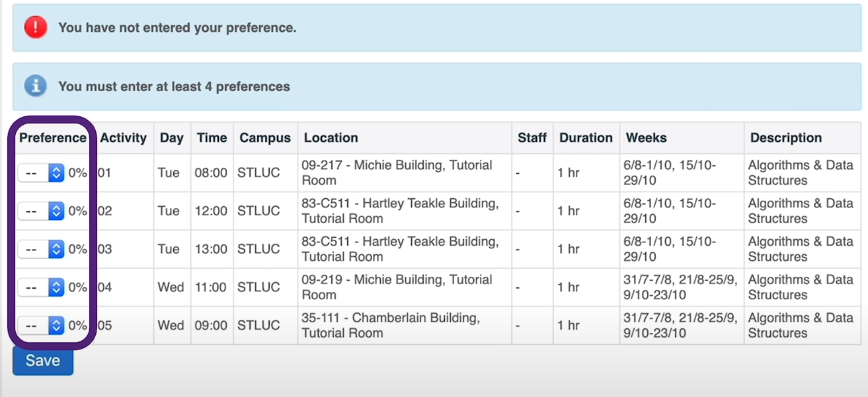Click the red exclamation warning icon
The width and height of the screenshot is (868, 397).
tap(35, 28)
